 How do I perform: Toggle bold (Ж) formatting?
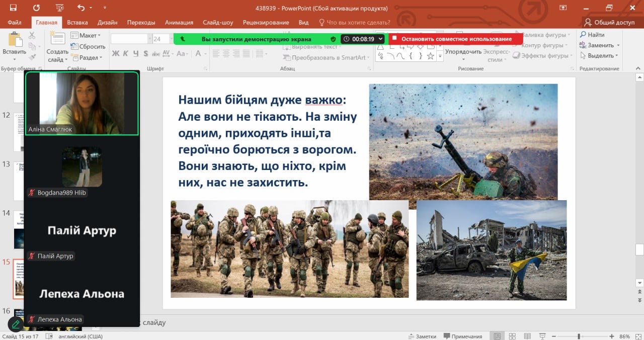[115, 53]
